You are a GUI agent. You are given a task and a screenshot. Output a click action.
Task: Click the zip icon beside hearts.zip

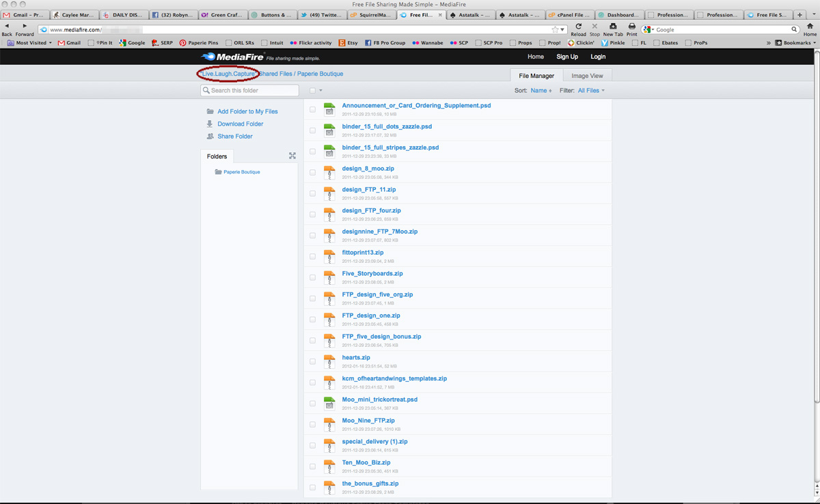coord(329,361)
